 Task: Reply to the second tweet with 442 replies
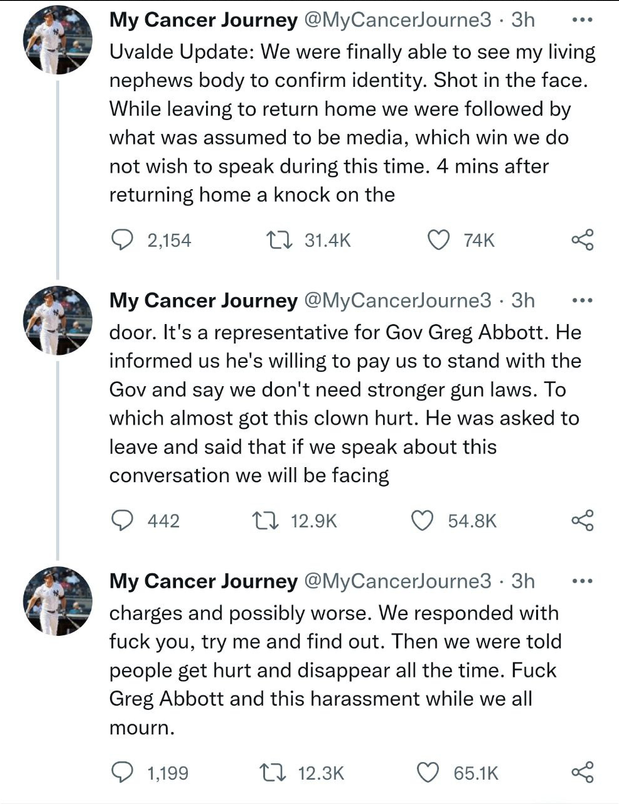pyautogui.click(x=121, y=521)
